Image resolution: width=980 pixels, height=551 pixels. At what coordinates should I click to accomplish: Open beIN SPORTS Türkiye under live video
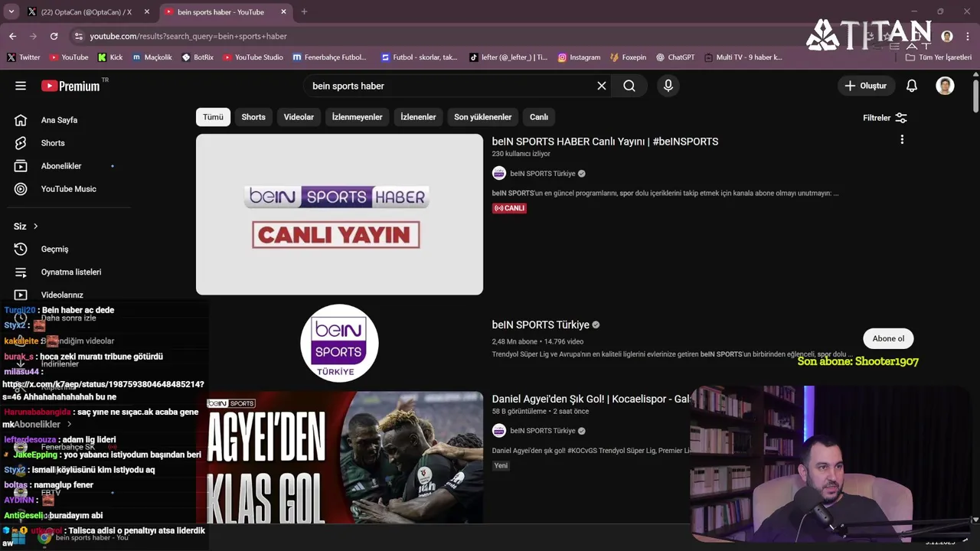click(x=542, y=174)
